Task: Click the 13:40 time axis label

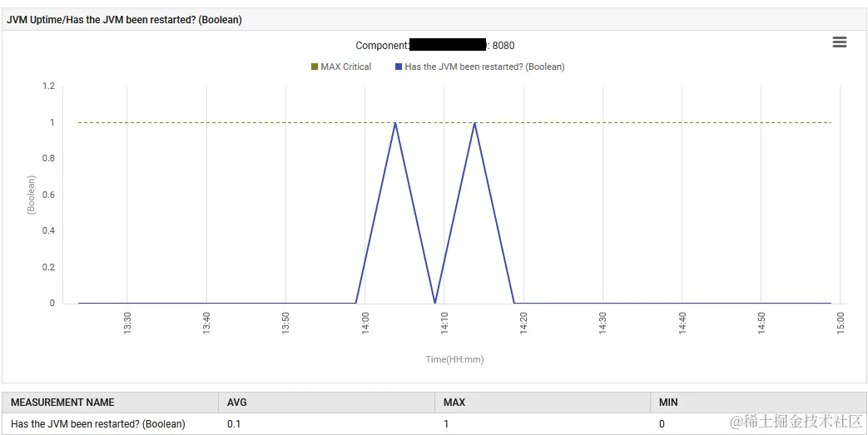Action: (x=207, y=324)
